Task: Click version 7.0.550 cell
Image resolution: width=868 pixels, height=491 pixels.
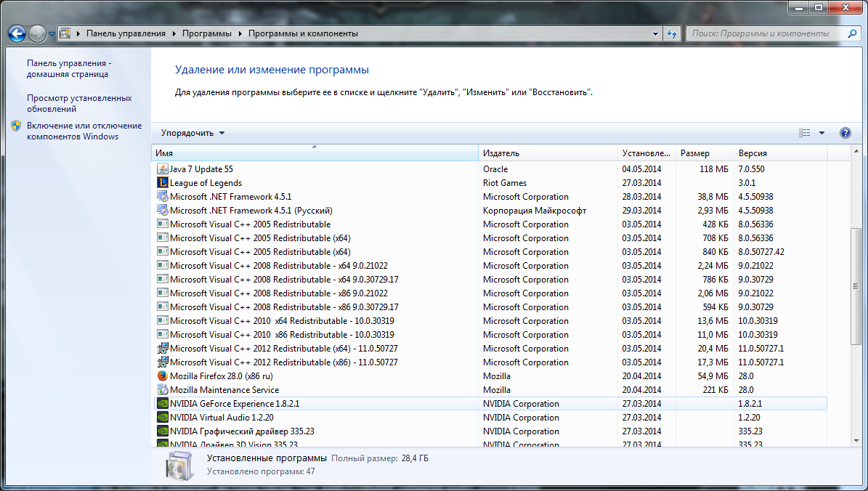Action: click(x=751, y=169)
